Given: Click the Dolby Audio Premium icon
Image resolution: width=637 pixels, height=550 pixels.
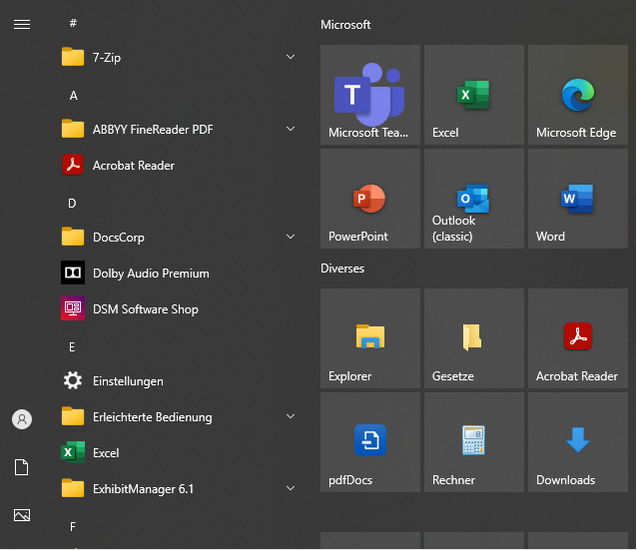Looking at the screenshot, I should [x=73, y=273].
